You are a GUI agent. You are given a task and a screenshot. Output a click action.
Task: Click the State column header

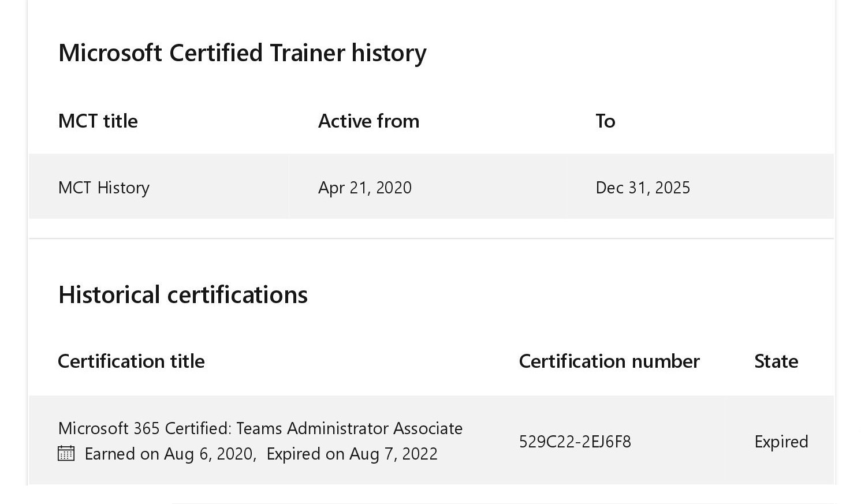pyautogui.click(x=776, y=361)
